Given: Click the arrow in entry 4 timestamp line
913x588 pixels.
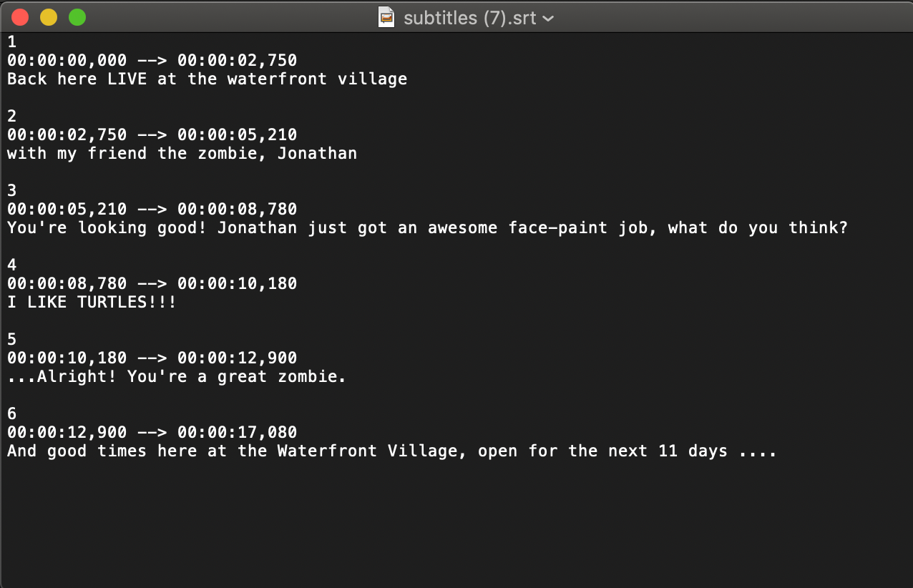Looking at the screenshot, I should (152, 284).
